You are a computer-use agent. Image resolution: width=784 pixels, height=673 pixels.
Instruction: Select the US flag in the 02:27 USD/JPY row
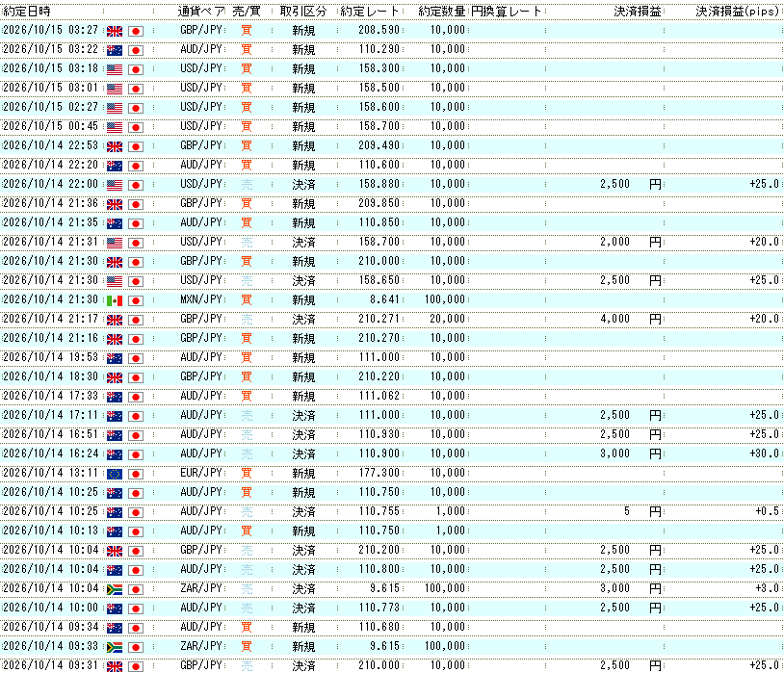coord(115,108)
